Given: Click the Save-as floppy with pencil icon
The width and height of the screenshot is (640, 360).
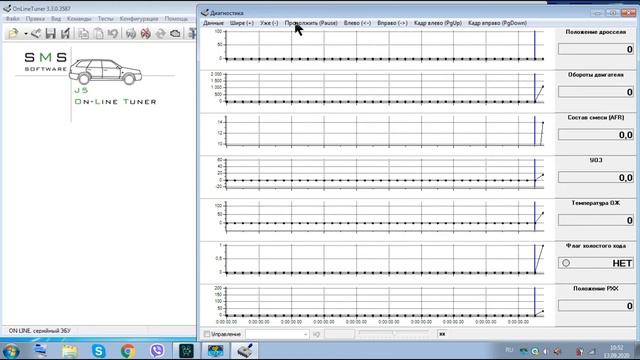Looking at the screenshot, I should pyautogui.click(x=65, y=33).
